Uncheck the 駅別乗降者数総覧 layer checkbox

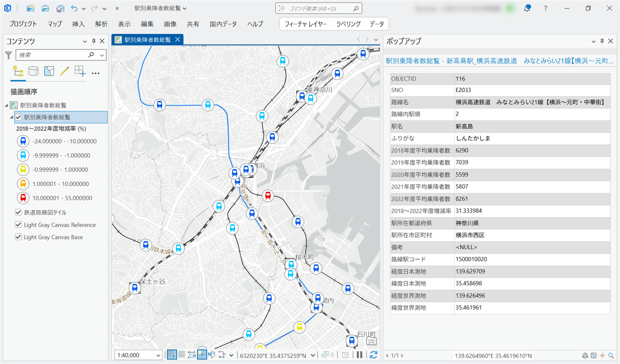(x=19, y=117)
